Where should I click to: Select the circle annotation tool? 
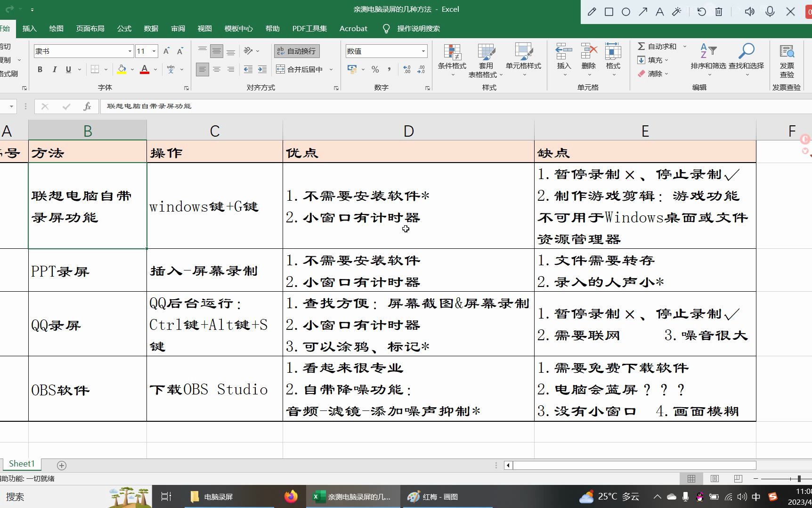pos(626,12)
